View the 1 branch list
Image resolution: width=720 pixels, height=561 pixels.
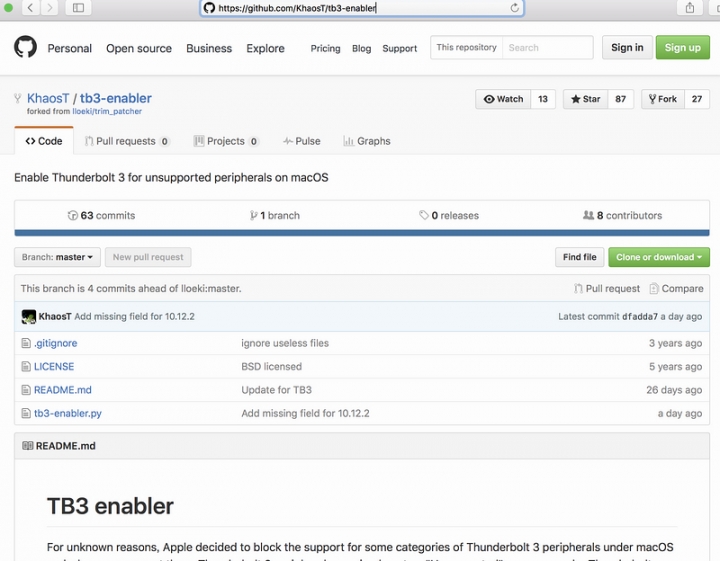[x=275, y=215]
